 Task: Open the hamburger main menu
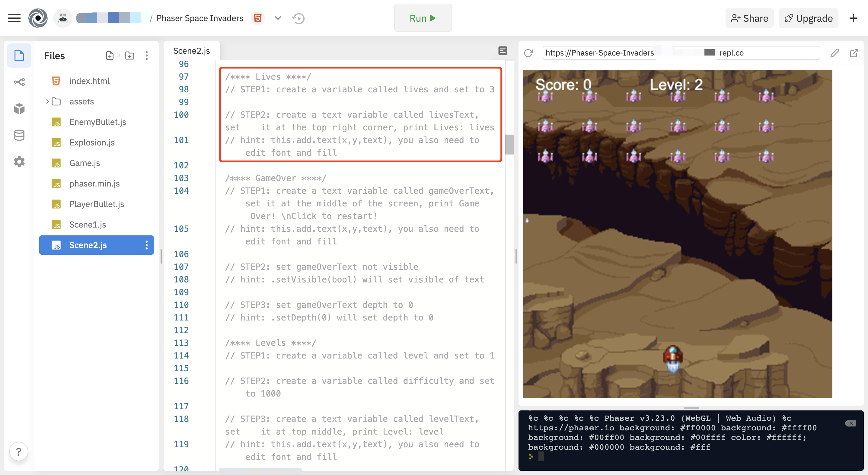(x=14, y=18)
